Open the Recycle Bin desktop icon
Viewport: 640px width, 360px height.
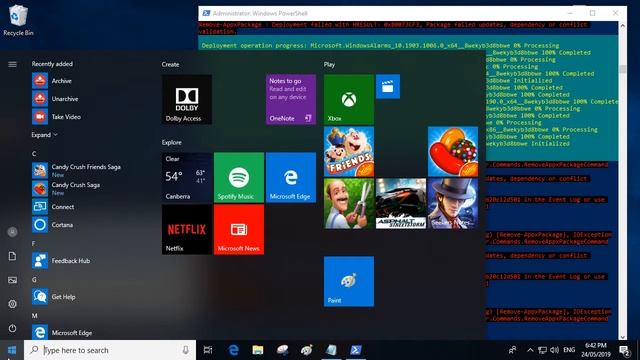tap(18, 20)
